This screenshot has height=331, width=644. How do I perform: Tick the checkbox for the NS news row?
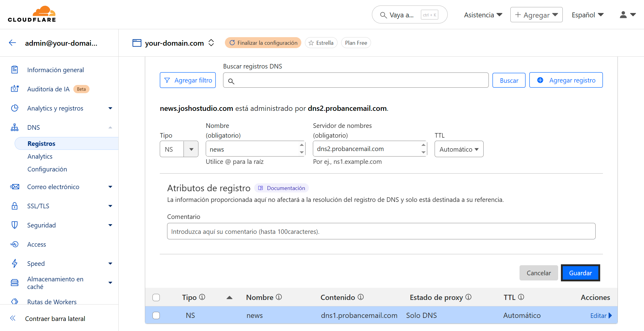pos(156,315)
